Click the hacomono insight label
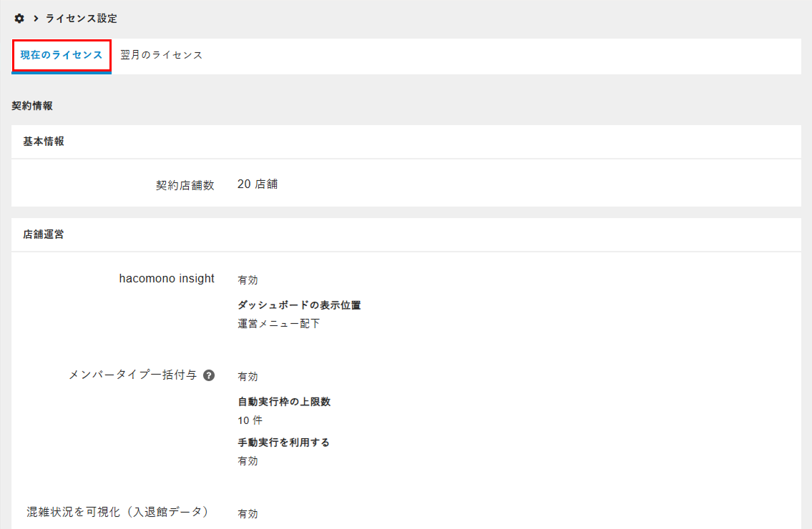This screenshot has width=812, height=529. (167, 279)
